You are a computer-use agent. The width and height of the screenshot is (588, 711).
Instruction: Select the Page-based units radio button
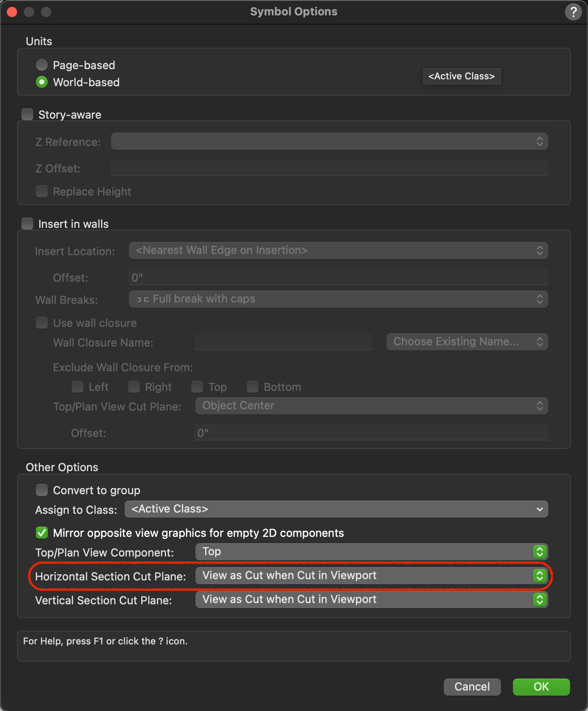pyautogui.click(x=42, y=65)
